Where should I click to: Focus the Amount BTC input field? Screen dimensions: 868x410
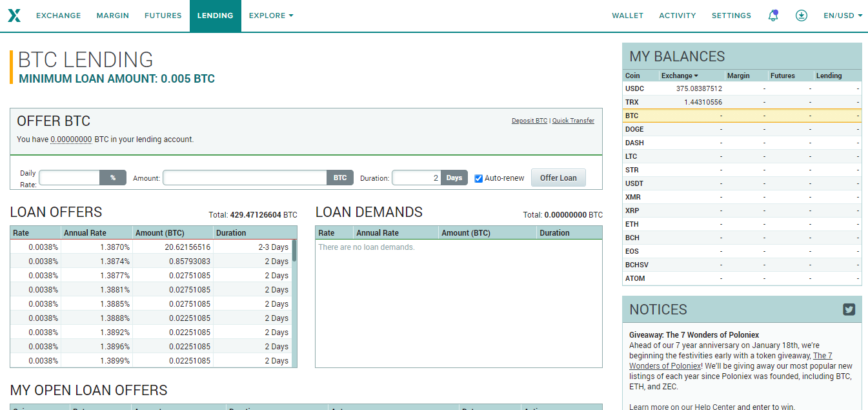click(245, 178)
